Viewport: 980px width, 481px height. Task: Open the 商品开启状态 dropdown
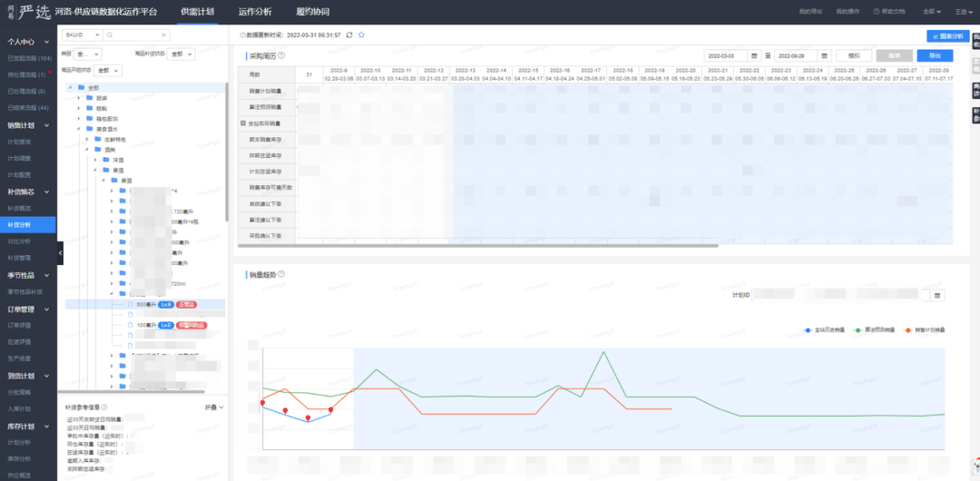coord(107,70)
